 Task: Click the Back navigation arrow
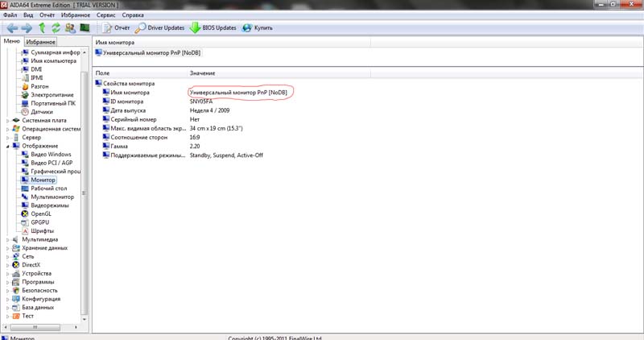click(12, 28)
